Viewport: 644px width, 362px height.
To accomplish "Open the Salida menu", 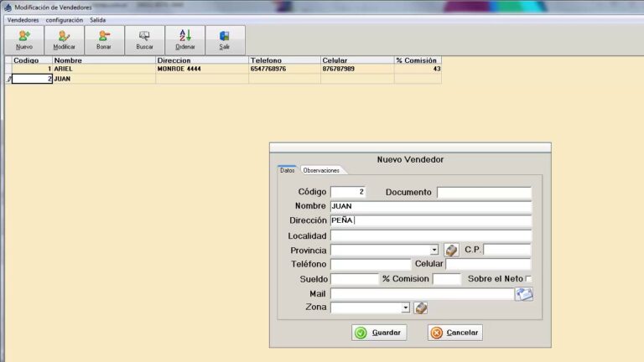I will [98, 20].
